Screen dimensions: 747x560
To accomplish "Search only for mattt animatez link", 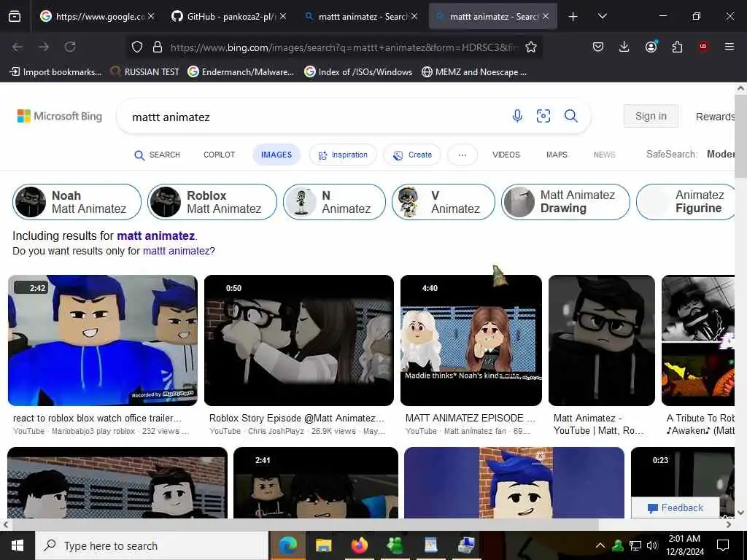I will pyautogui.click(x=177, y=251).
